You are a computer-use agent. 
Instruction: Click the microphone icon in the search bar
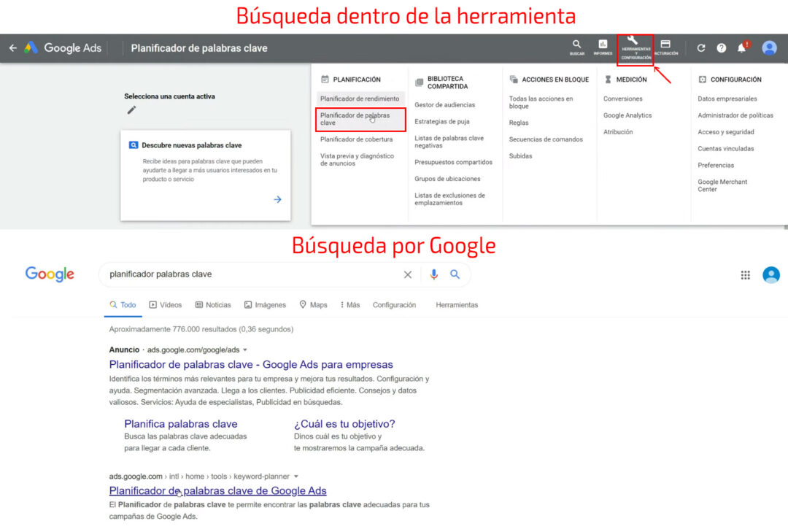pos(434,275)
